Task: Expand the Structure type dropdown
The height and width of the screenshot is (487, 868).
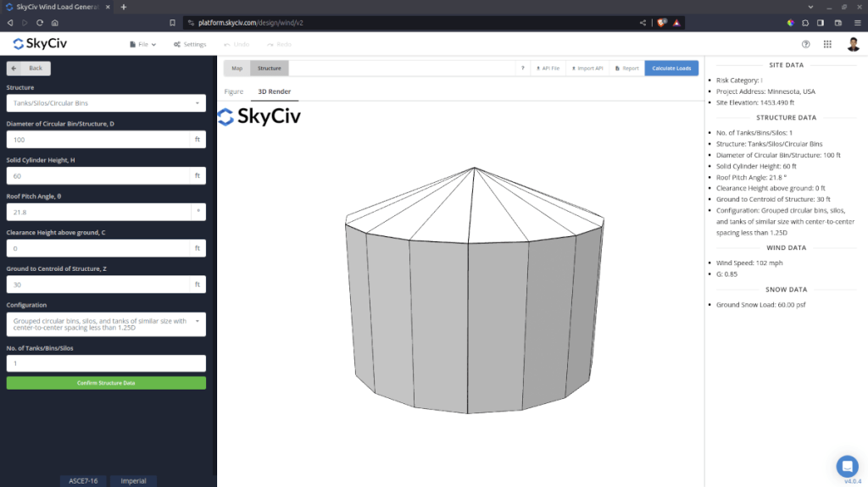Action: [106, 103]
